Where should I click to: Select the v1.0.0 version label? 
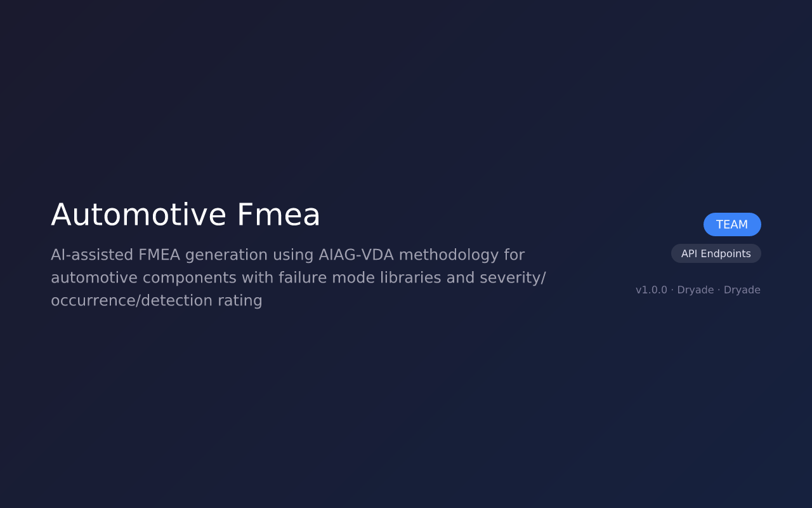coord(651,290)
